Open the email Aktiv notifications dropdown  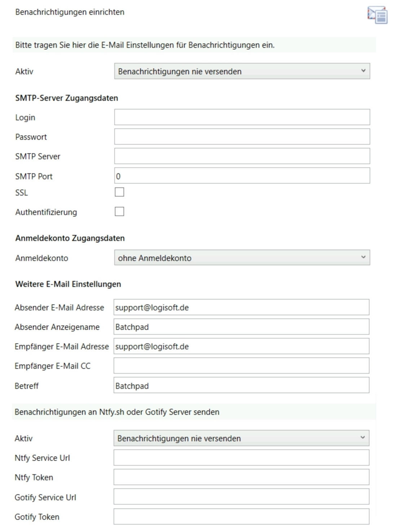pos(242,71)
